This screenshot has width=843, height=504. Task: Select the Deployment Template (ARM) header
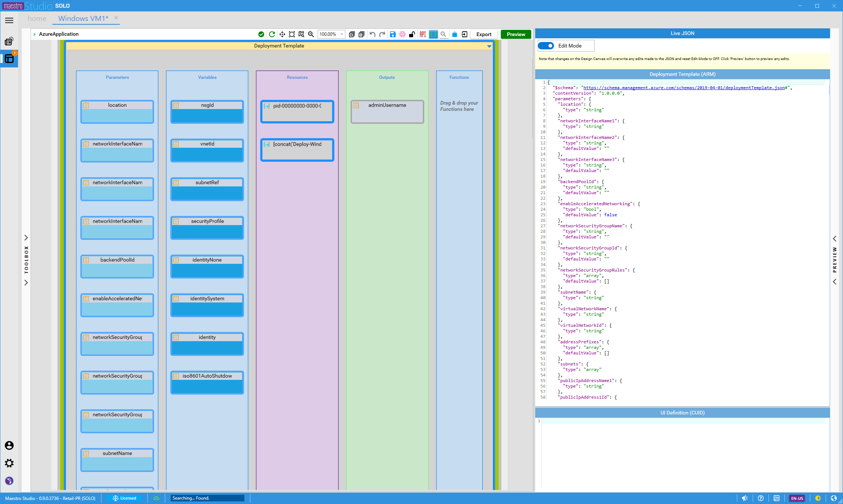coord(682,74)
